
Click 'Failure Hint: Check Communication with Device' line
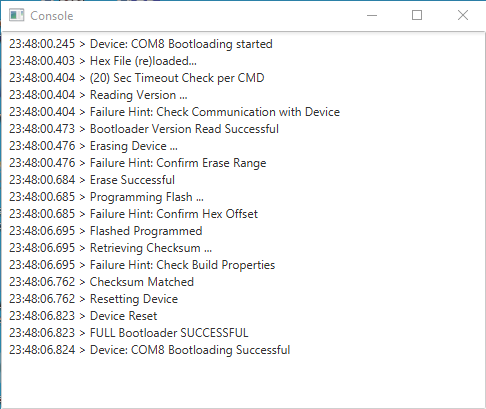coord(175,112)
